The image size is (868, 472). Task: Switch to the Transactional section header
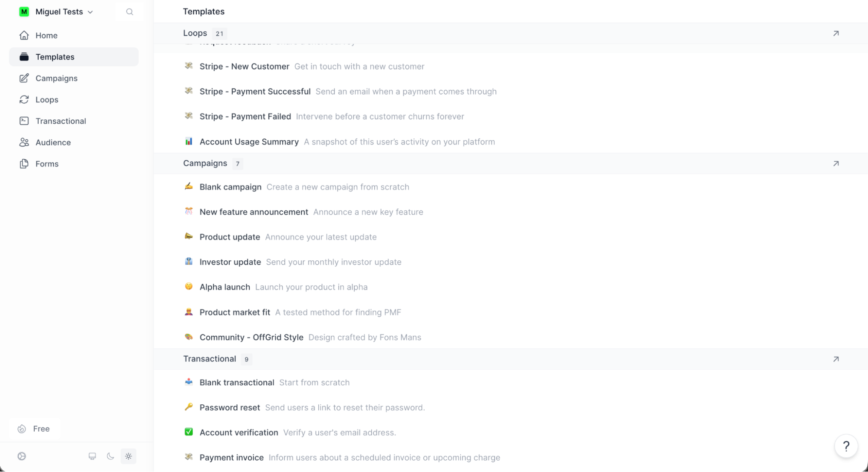tap(210, 359)
